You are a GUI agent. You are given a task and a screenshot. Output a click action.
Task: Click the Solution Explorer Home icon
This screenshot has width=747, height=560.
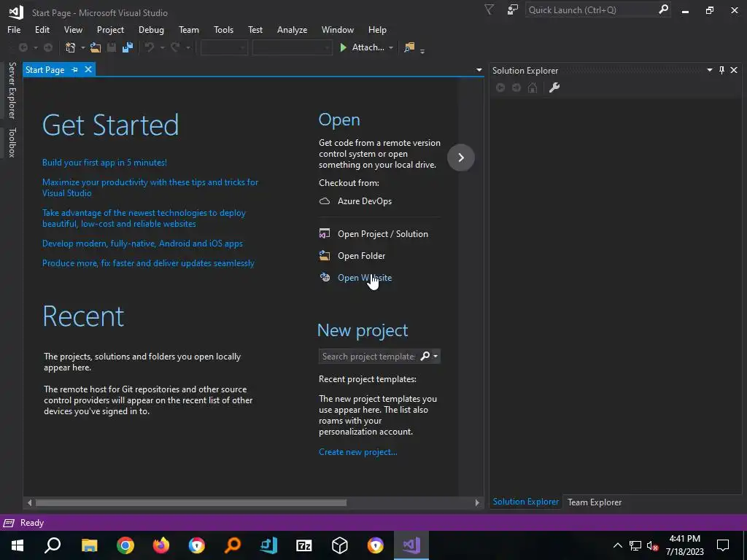pos(533,87)
